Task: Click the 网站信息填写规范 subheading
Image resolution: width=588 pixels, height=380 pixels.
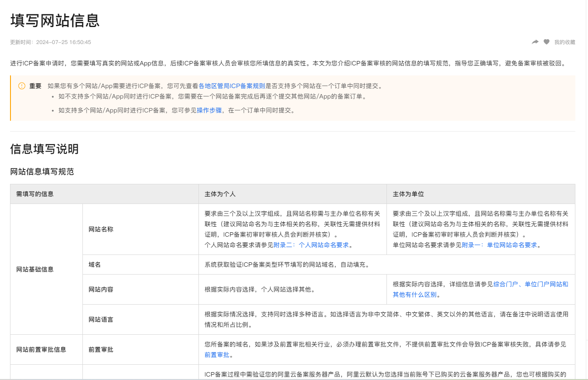Action: [x=42, y=172]
